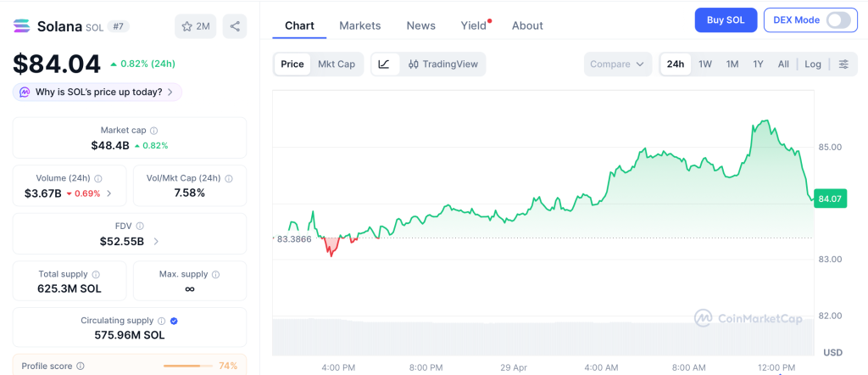Click the Buy SOL button

(x=726, y=20)
